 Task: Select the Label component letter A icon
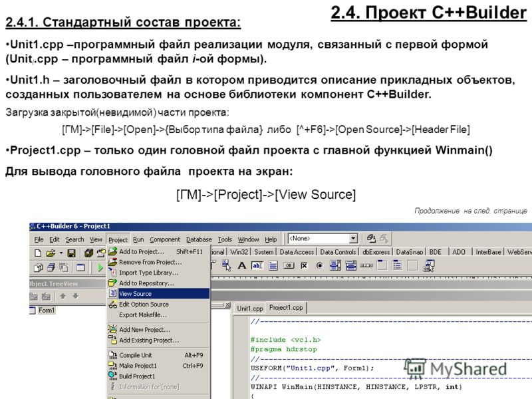point(241,265)
